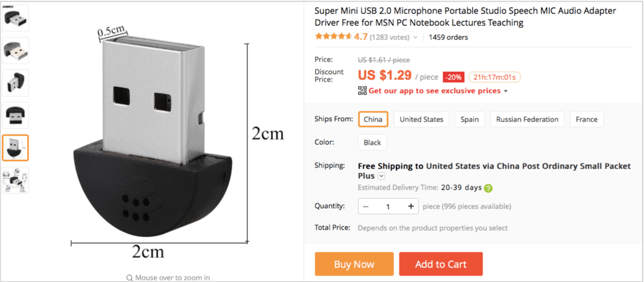Click the green delivery help question mark
This screenshot has width=644, height=282.
point(488,188)
